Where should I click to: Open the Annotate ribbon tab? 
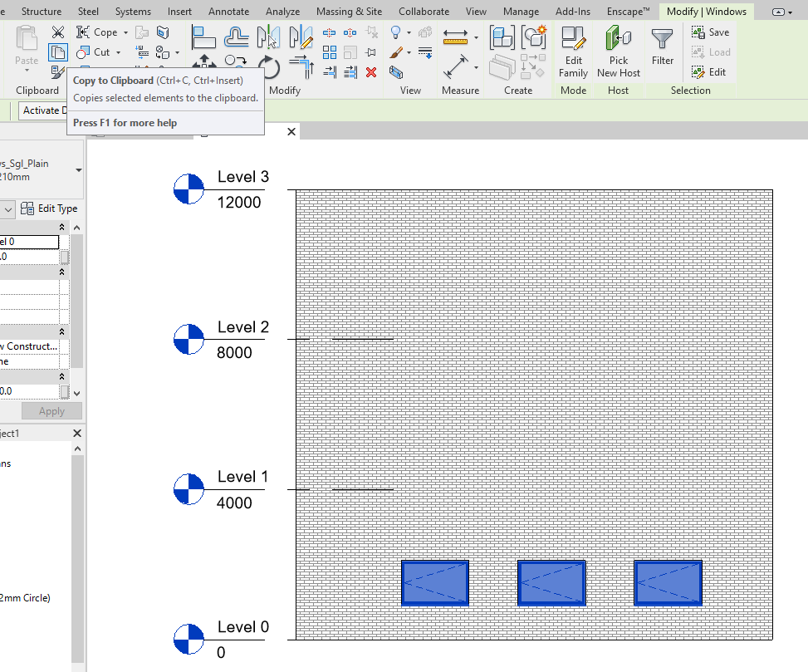pos(228,12)
